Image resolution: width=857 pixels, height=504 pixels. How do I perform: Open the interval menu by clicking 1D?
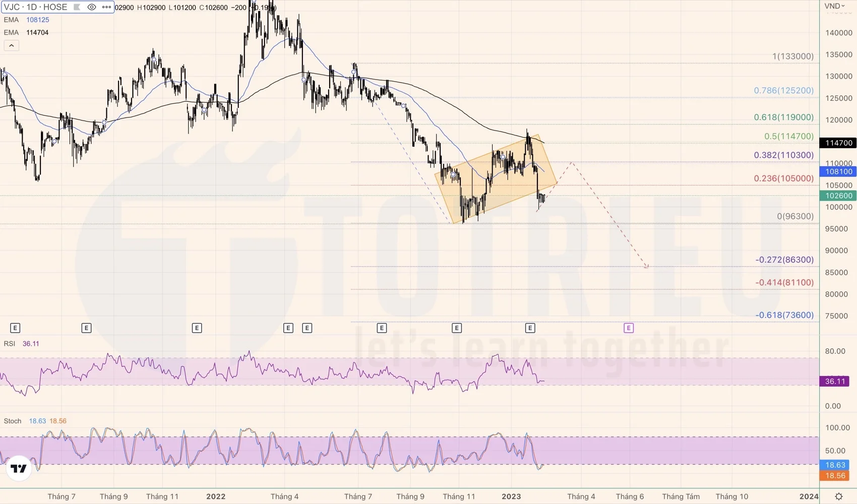33,7
